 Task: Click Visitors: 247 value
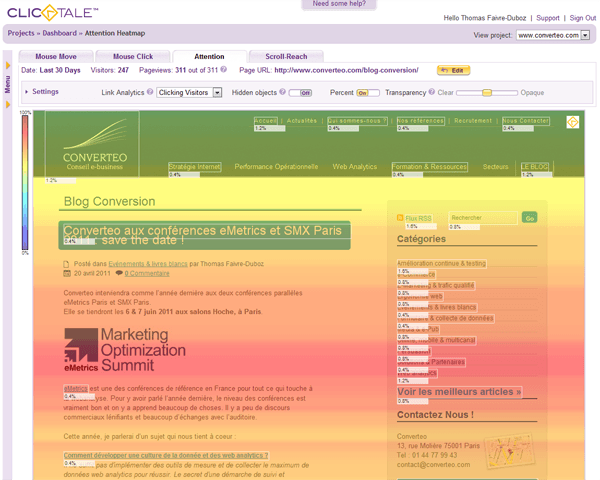click(109, 70)
